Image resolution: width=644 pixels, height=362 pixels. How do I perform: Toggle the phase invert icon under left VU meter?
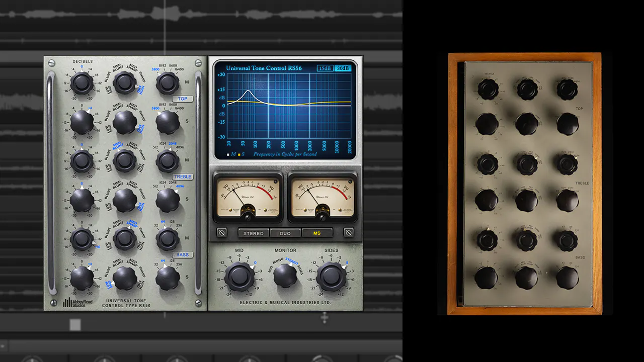(x=222, y=233)
